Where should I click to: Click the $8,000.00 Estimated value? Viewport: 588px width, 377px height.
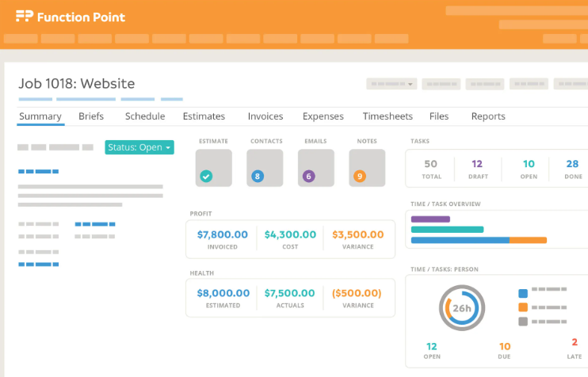[223, 293]
